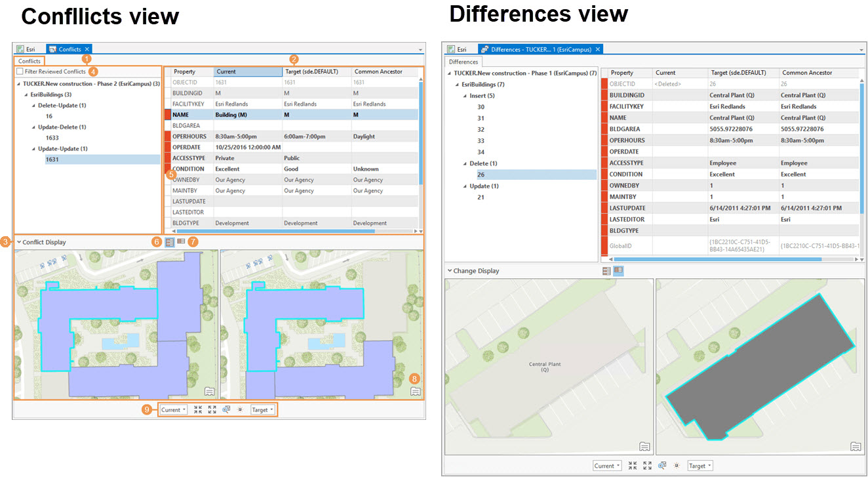868x477 pixels.
Task: Open the Current layer dropdown in Conflicts view
Action: pos(172,409)
